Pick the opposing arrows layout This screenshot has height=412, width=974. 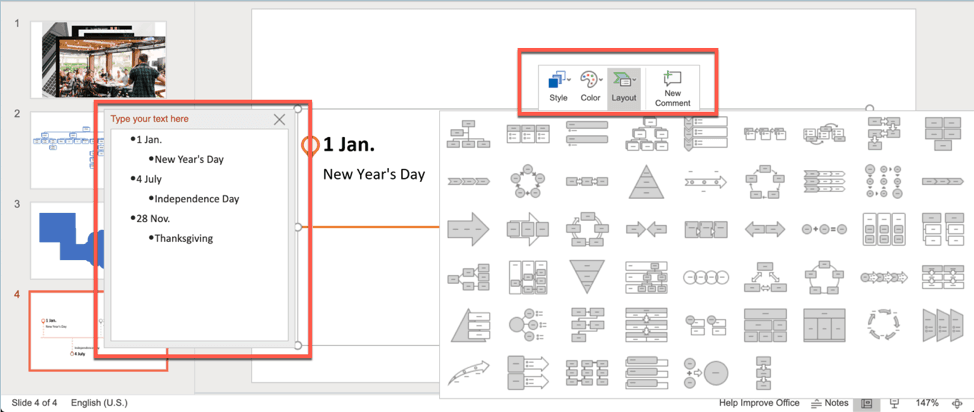coord(645,229)
